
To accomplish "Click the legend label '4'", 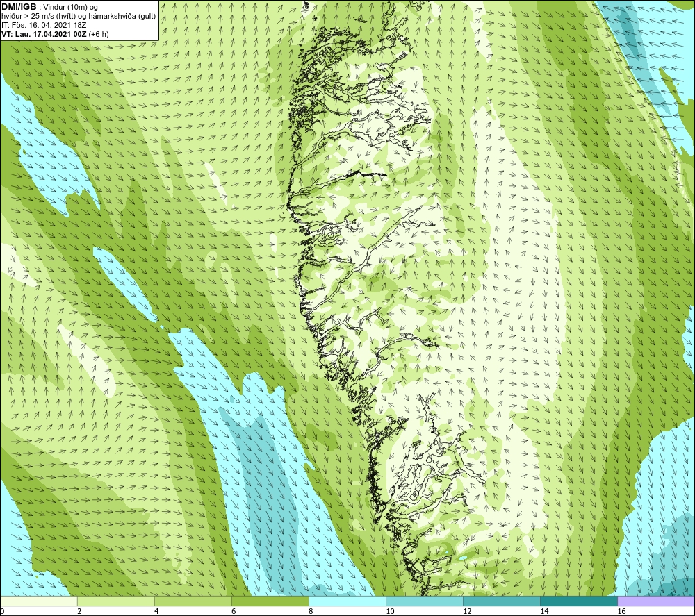I will (x=156, y=612).
